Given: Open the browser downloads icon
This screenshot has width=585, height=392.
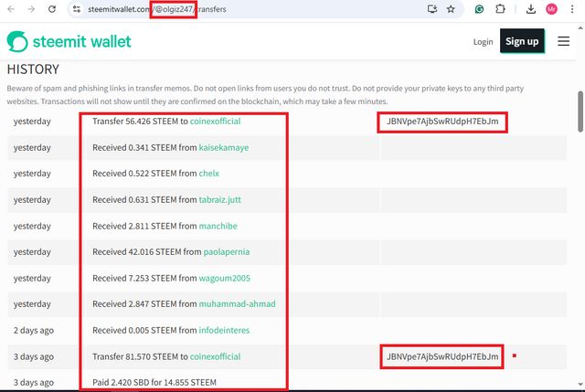Looking at the screenshot, I should click(x=530, y=9).
